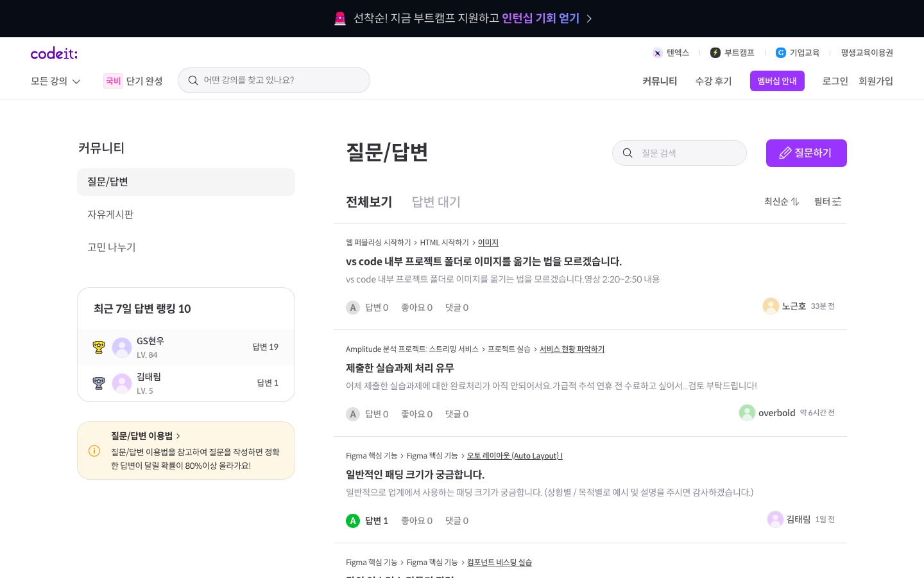Click the 최신순 sort arrows icon
Screen dimensions: 924x578
click(x=795, y=202)
